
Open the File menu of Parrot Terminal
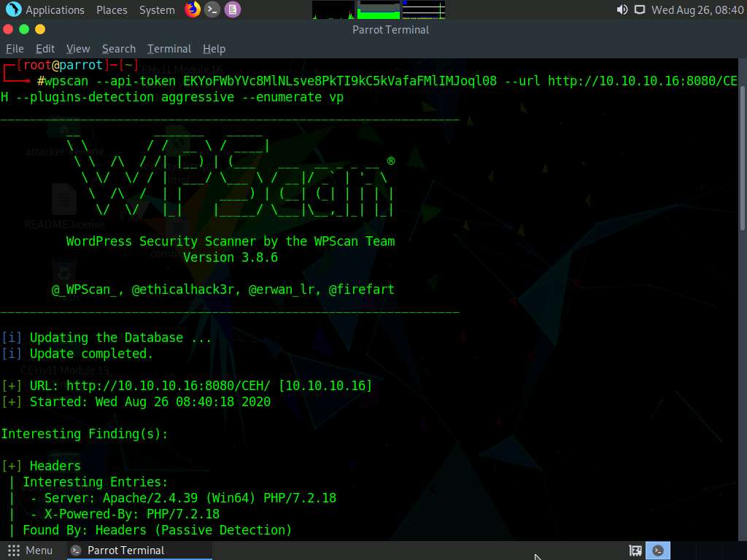pyautogui.click(x=15, y=48)
